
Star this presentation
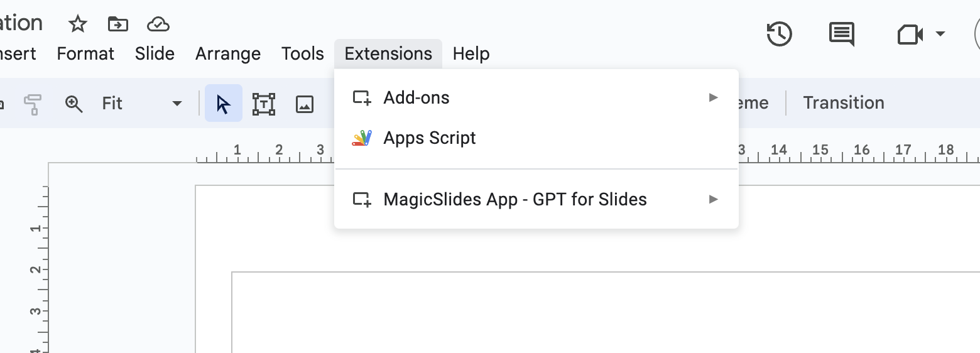click(78, 24)
